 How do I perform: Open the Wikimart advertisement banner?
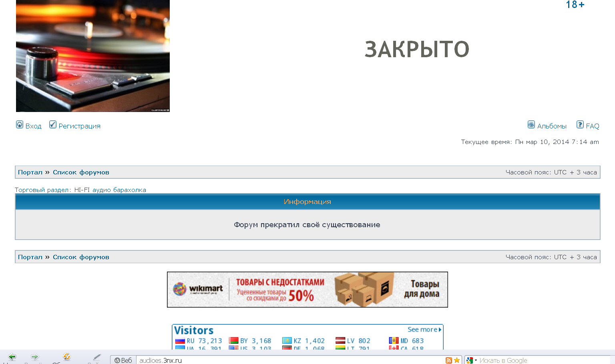click(x=307, y=290)
